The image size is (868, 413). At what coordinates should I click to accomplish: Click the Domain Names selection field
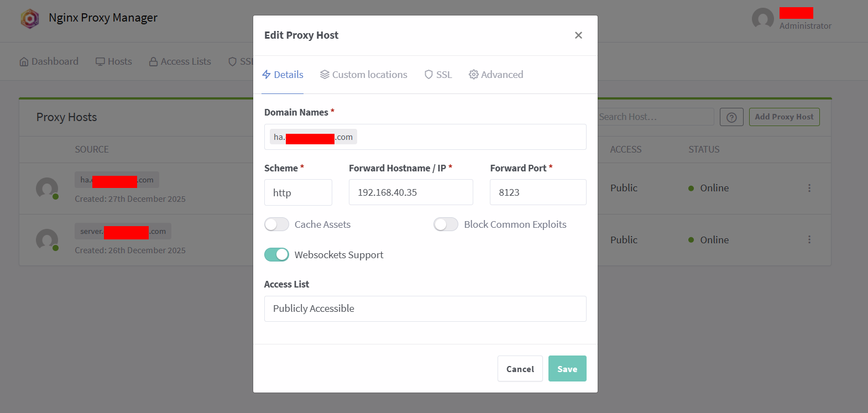[470, 137]
